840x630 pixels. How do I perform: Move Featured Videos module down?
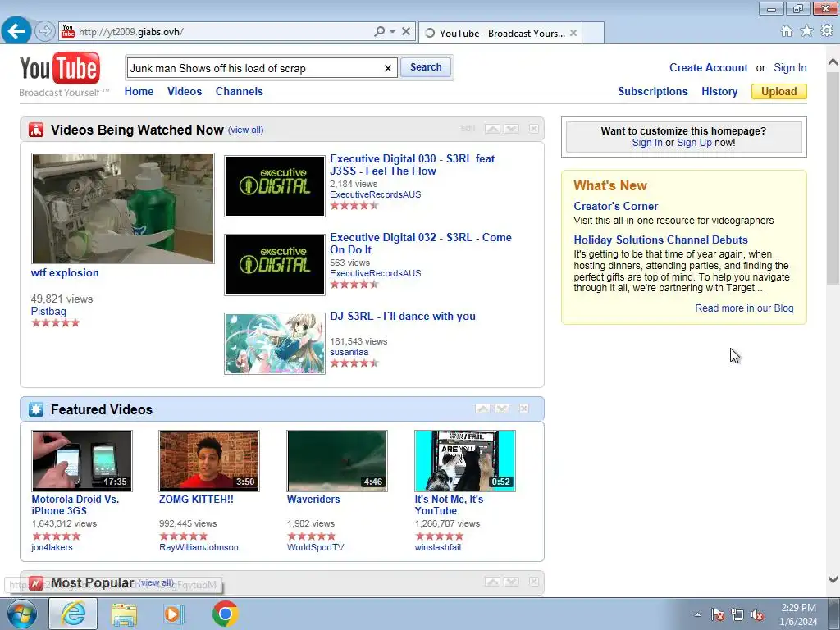(x=502, y=409)
